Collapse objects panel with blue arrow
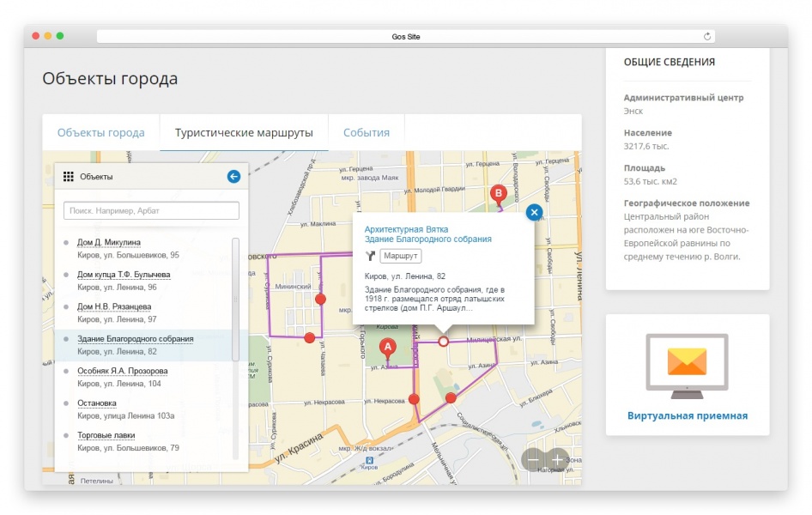The height and width of the screenshot is (515, 812). (x=233, y=177)
